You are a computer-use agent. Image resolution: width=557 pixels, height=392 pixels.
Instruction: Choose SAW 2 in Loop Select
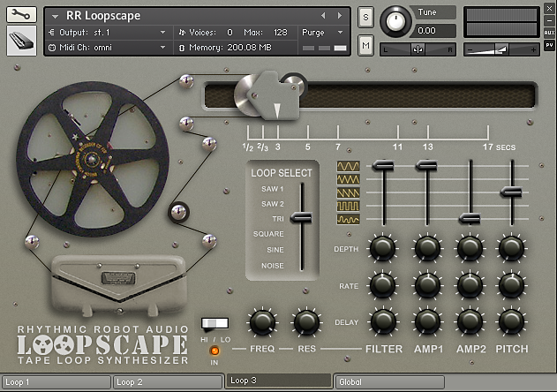point(273,204)
